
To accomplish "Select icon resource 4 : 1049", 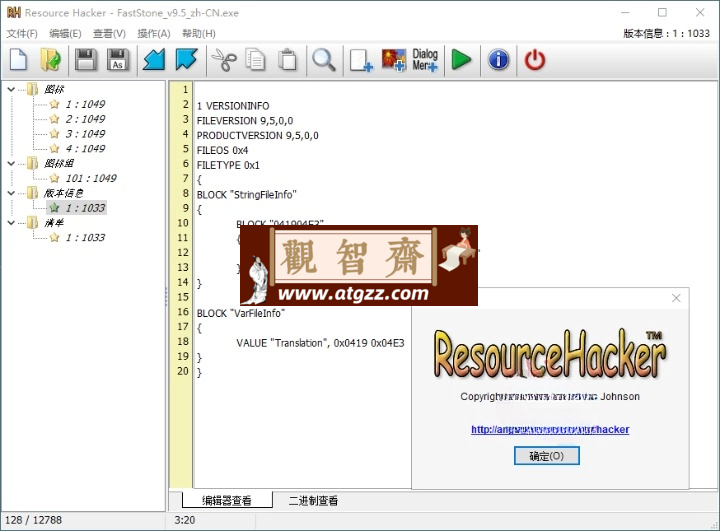I will (85, 148).
